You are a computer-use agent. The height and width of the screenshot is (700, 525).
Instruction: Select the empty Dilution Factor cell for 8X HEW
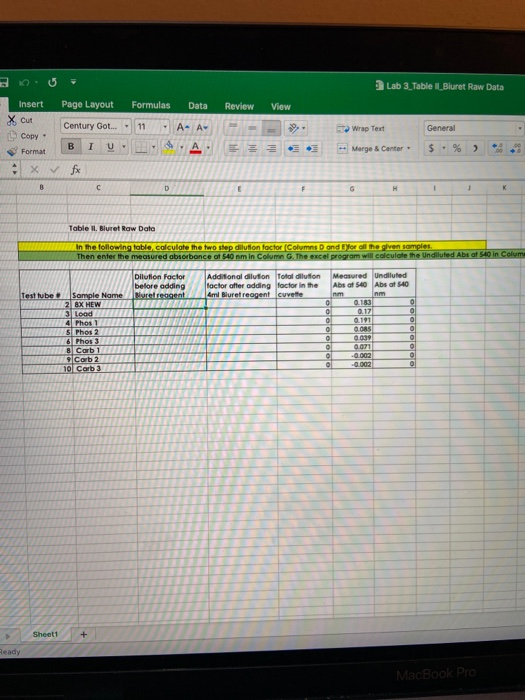pyautogui.click(x=170, y=304)
